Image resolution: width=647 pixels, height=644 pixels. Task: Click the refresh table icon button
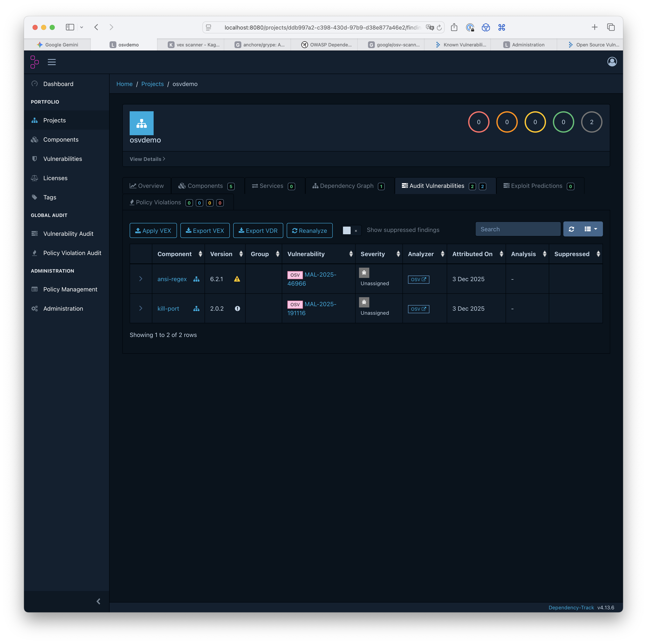571,229
